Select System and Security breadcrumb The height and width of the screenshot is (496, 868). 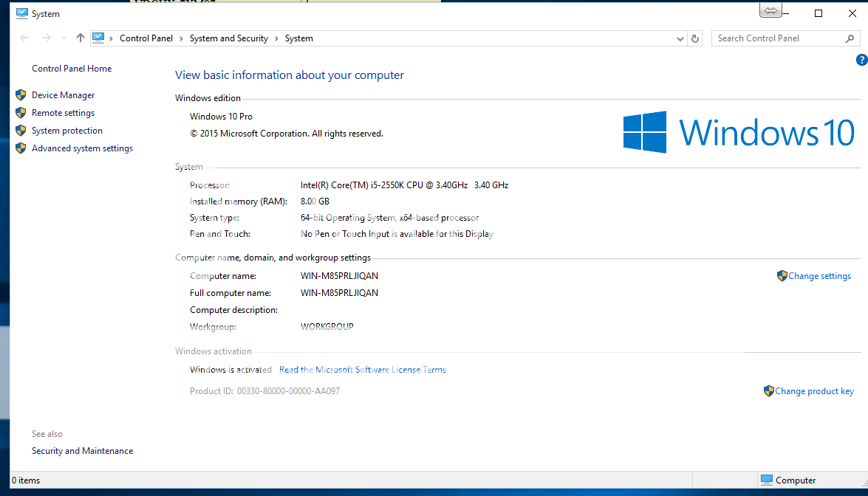pyautogui.click(x=228, y=38)
